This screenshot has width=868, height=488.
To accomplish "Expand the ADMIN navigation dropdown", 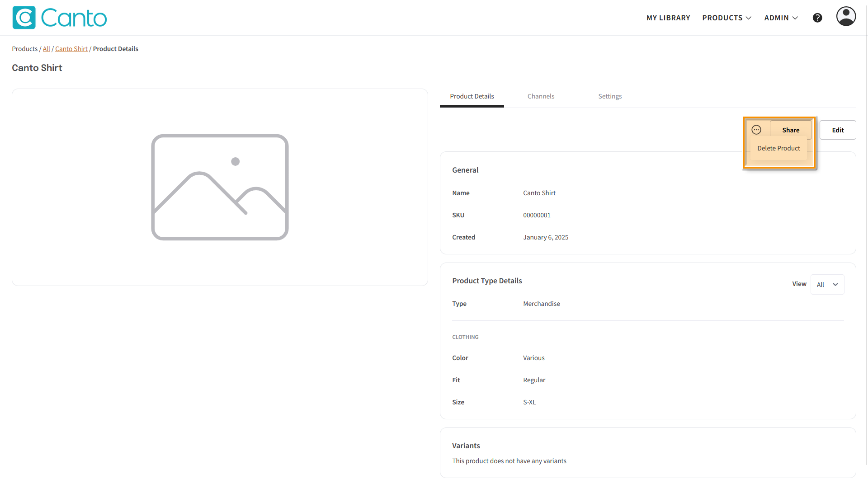I will 781,18.
